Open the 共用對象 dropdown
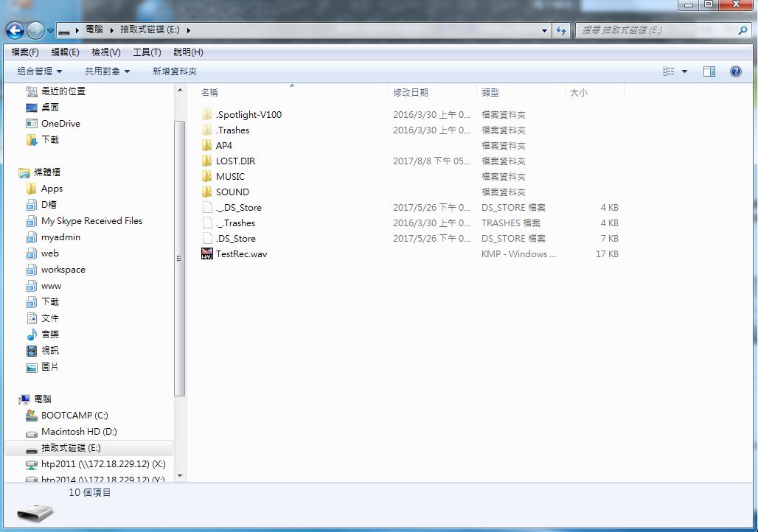This screenshot has width=758, height=532. (108, 71)
